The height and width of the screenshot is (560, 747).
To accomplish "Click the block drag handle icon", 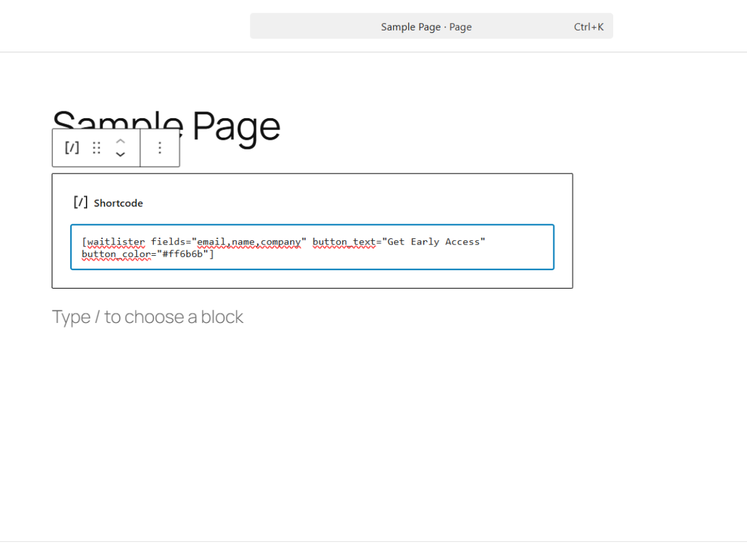I will tap(96, 148).
